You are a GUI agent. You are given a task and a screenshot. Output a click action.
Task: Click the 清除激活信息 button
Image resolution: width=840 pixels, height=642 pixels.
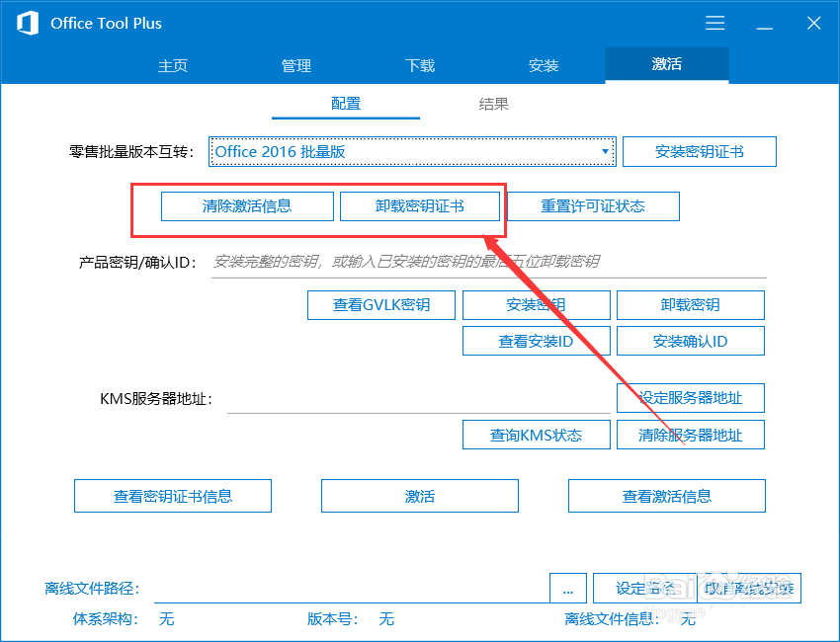[x=247, y=206]
